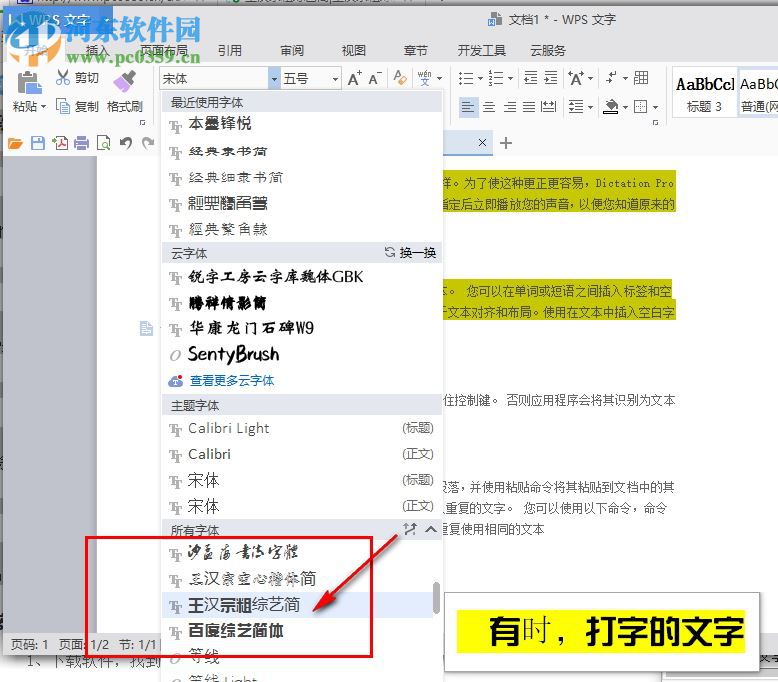This screenshot has height=682, width=778.
Task: Apply numbered list formatting
Action: pos(495,78)
